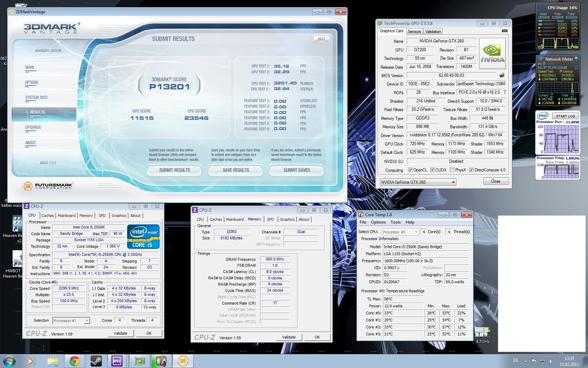Open the Tools menu in Core Temp
This screenshot has height=368, width=588.
point(395,222)
